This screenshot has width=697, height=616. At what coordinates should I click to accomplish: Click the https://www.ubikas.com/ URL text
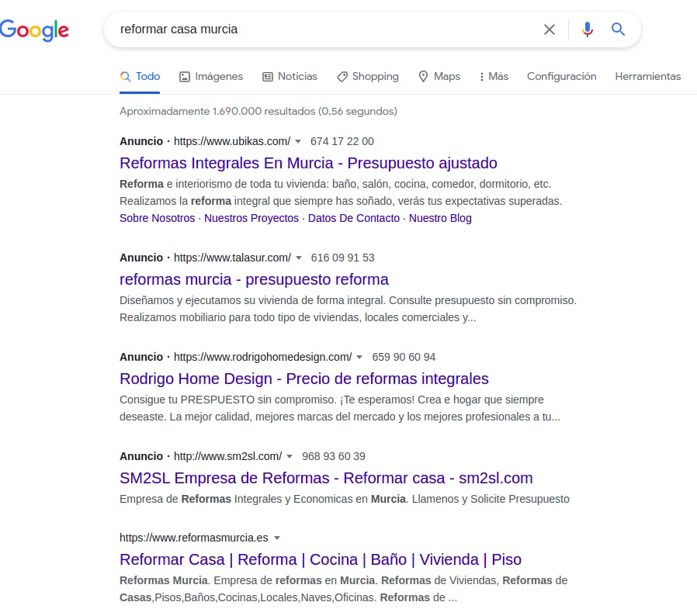pos(231,141)
